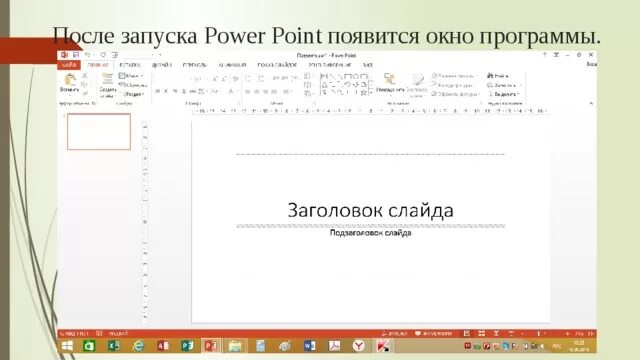Open the Shape Effects dropdown

pyautogui.click(x=455, y=94)
